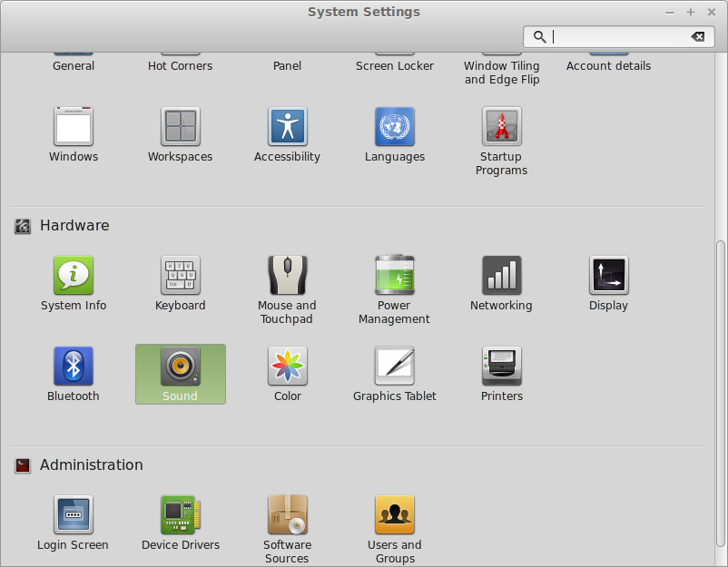Screen dimensions: 728x567
Task: Open Software Sources
Action: coord(288,530)
